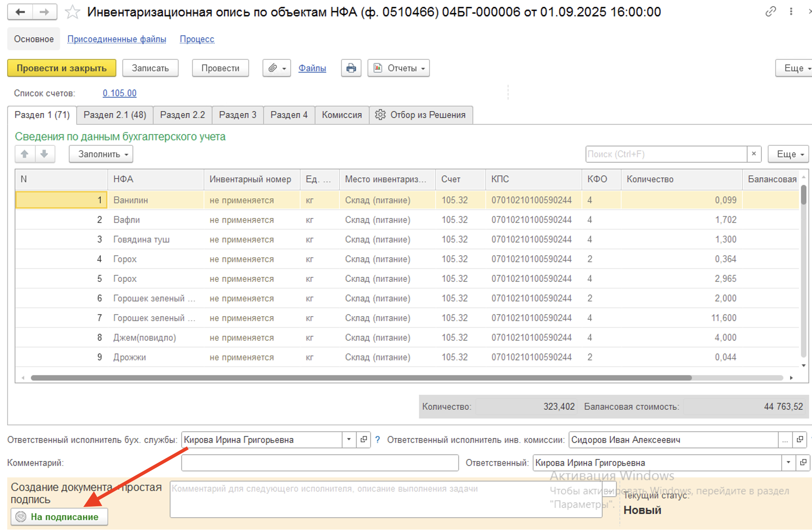Switch to the Раздел 2.1 (48) tab
812x530 pixels.
[x=114, y=115]
